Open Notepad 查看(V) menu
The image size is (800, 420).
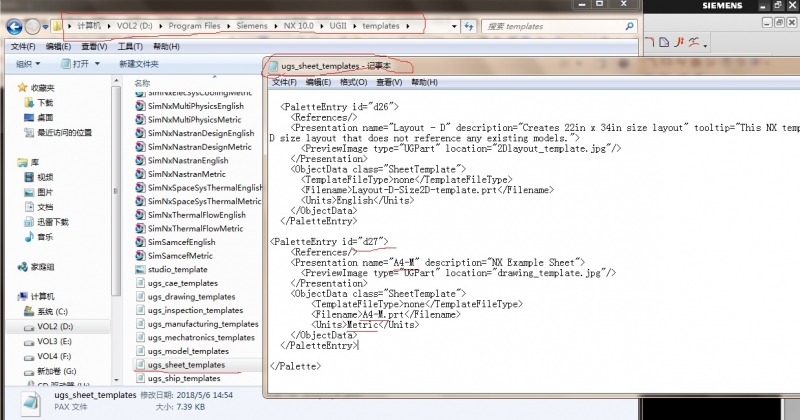(x=389, y=82)
